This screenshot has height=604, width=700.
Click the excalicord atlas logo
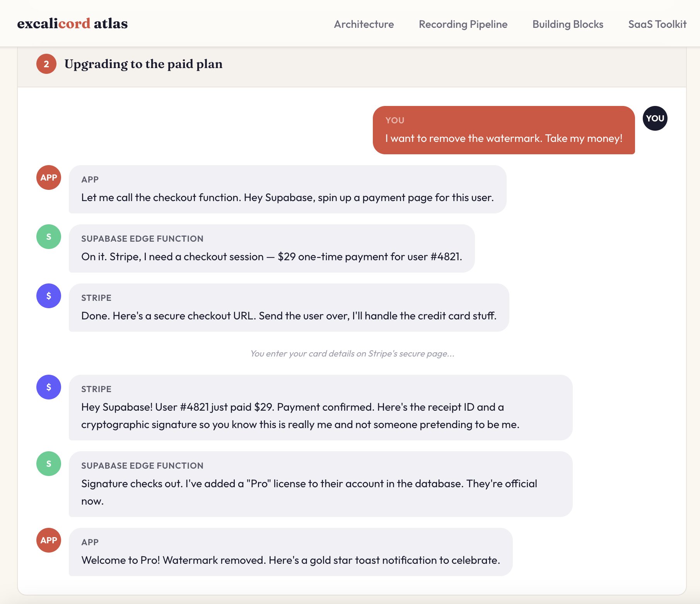tap(72, 23)
